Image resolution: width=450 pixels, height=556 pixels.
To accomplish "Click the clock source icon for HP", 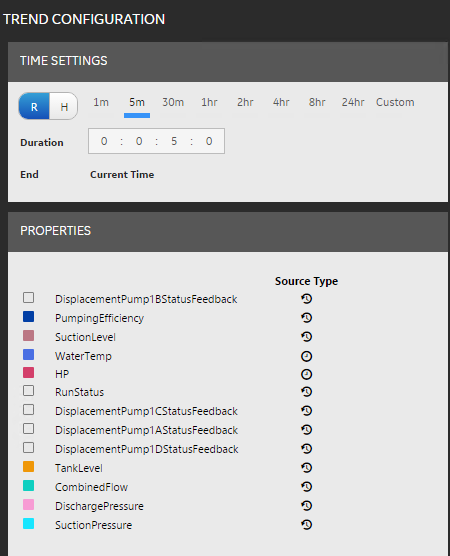I will pos(306,374).
